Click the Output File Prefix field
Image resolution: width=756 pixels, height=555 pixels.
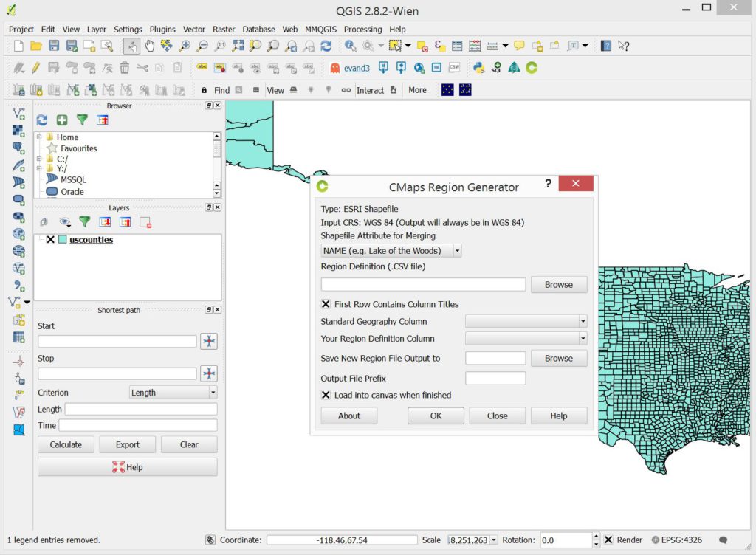click(x=495, y=378)
